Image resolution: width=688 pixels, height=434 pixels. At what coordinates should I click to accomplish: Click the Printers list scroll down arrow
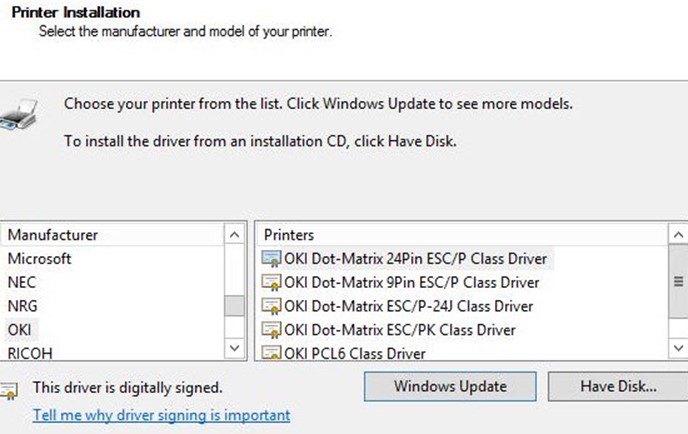678,348
